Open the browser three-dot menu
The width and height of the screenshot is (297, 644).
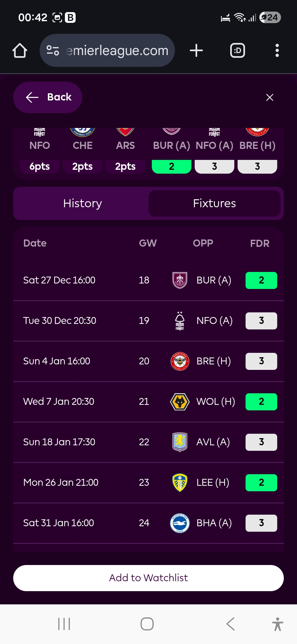coord(277,51)
